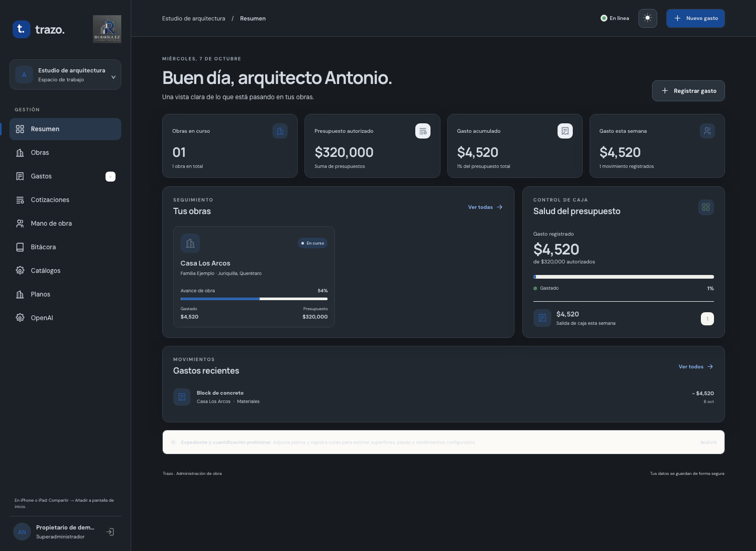Click the logout icon beside Propietario de demo
Screen dimensions: 756x551
point(110,532)
